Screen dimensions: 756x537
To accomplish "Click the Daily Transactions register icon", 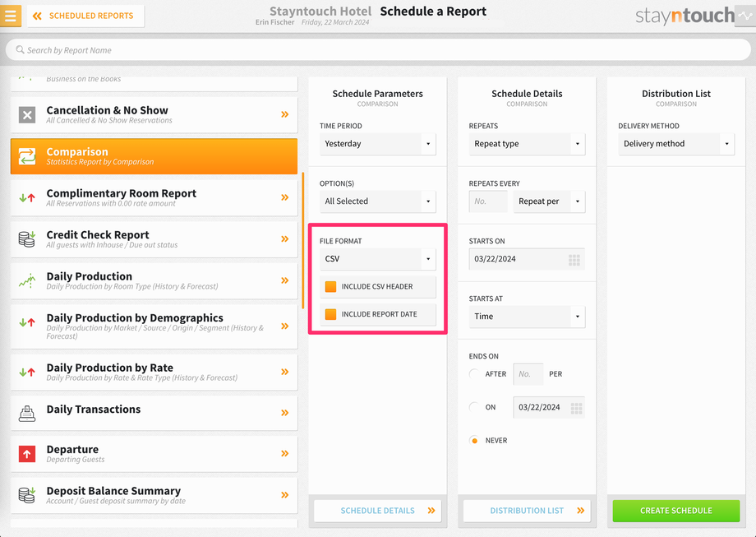I will click(27, 414).
